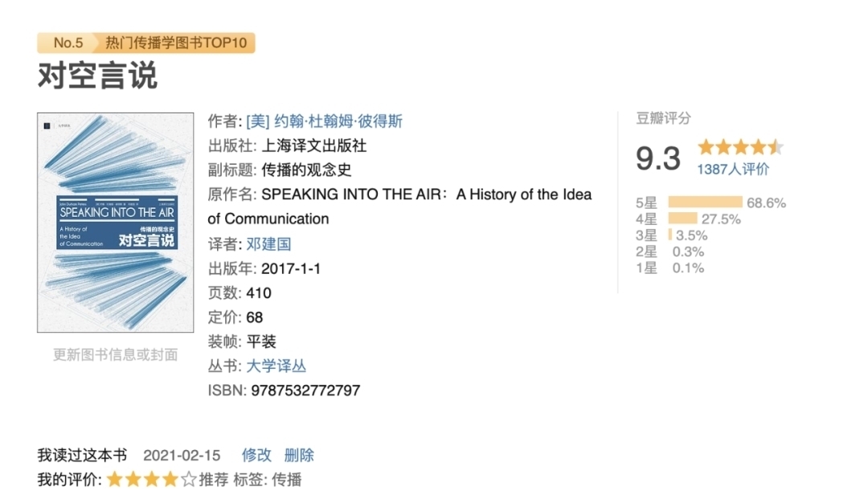Open the 大学译丛 series link
868x491 pixels.
(276, 366)
